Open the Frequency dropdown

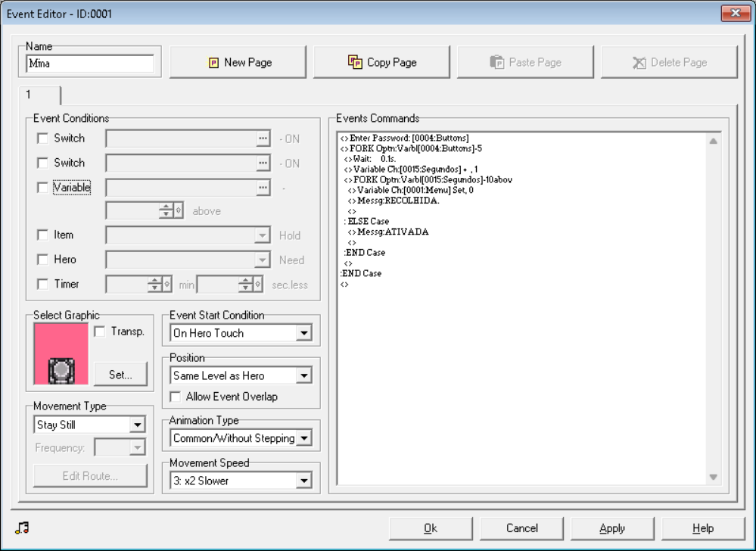pos(138,448)
